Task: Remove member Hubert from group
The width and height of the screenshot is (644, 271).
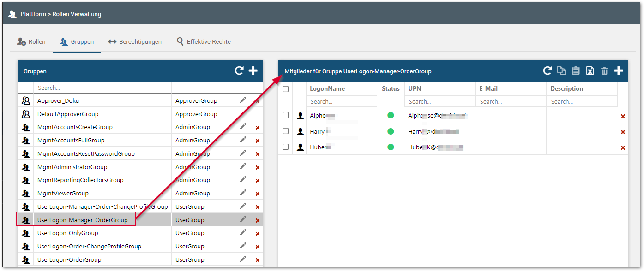Action: pyautogui.click(x=623, y=148)
